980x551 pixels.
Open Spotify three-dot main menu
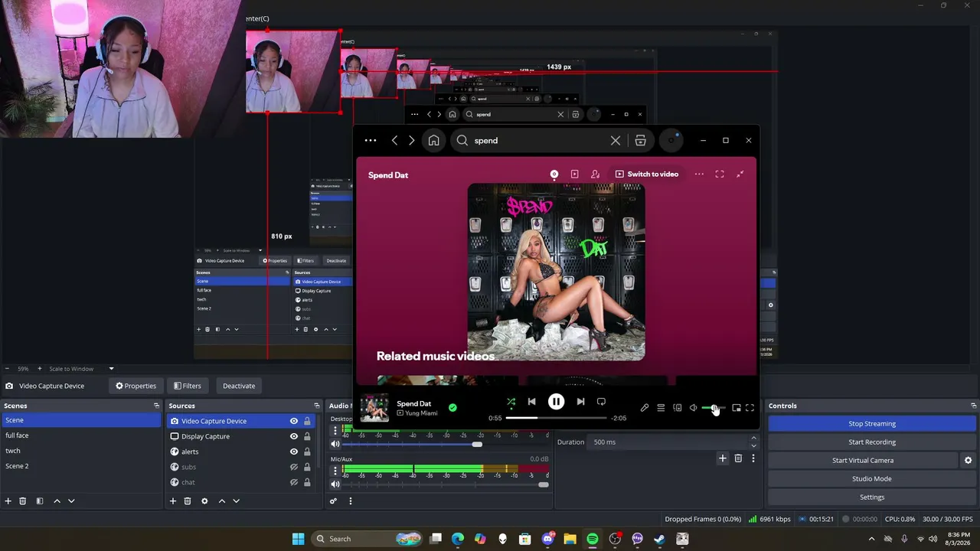point(371,141)
